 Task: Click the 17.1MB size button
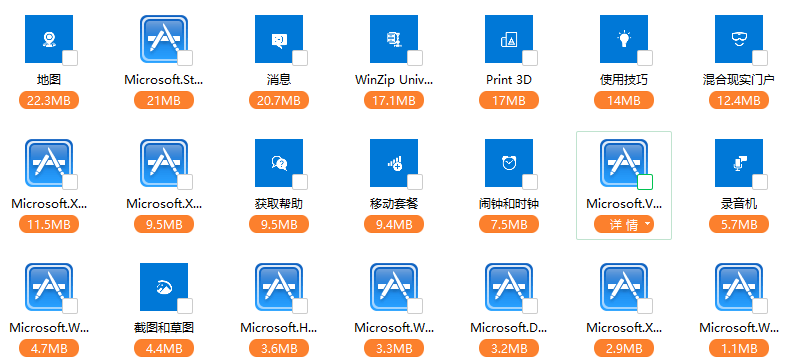tap(394, 100)
